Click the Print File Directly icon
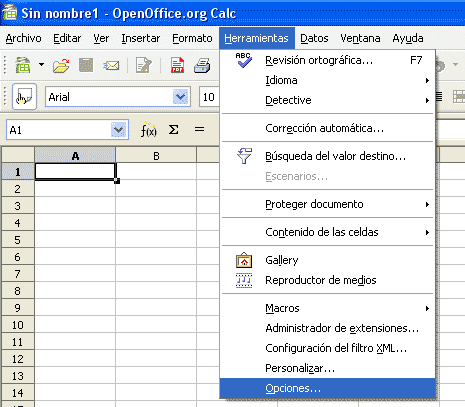The height and width of the screenshot is (407, 465). [202, 65]
